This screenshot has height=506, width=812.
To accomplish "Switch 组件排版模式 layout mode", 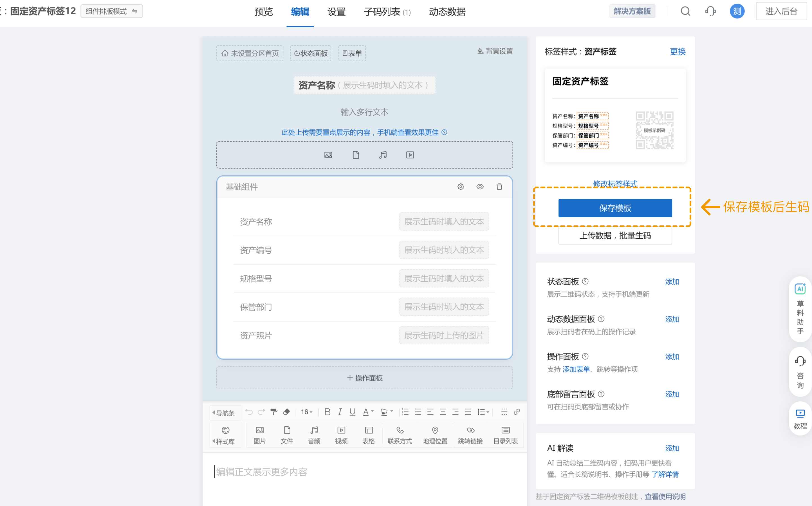I will point(112,11).
